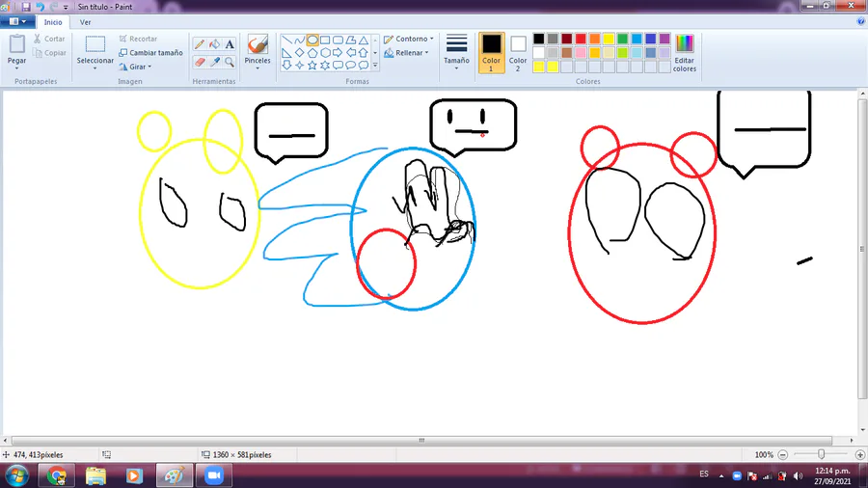Viewport: 868px width, 488px height.
Task: Adjust the zoom slider handle
Action: click(x=821, y=454)
